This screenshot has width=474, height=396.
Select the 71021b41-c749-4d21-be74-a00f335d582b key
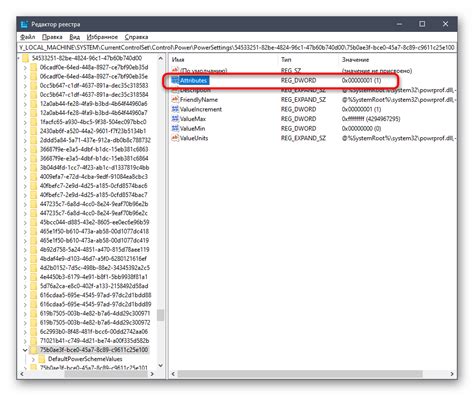94,341
